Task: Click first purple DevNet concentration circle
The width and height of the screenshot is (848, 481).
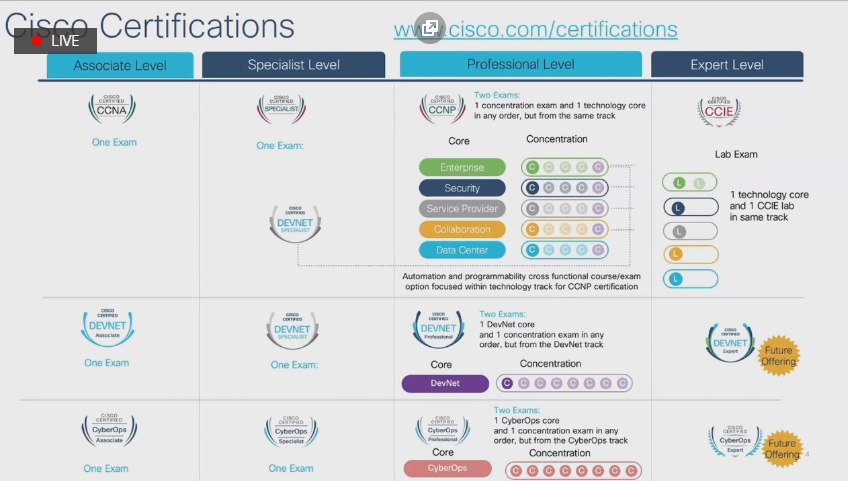Action: click(x=507, y=384)
